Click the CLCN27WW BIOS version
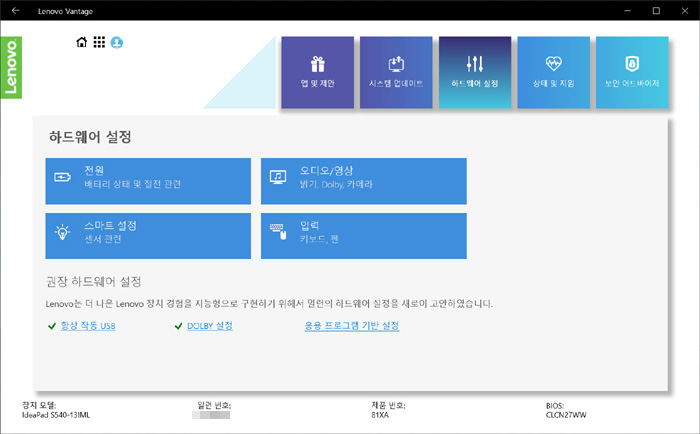The width and height of the screenshot is (700, 434). [566, 415]
